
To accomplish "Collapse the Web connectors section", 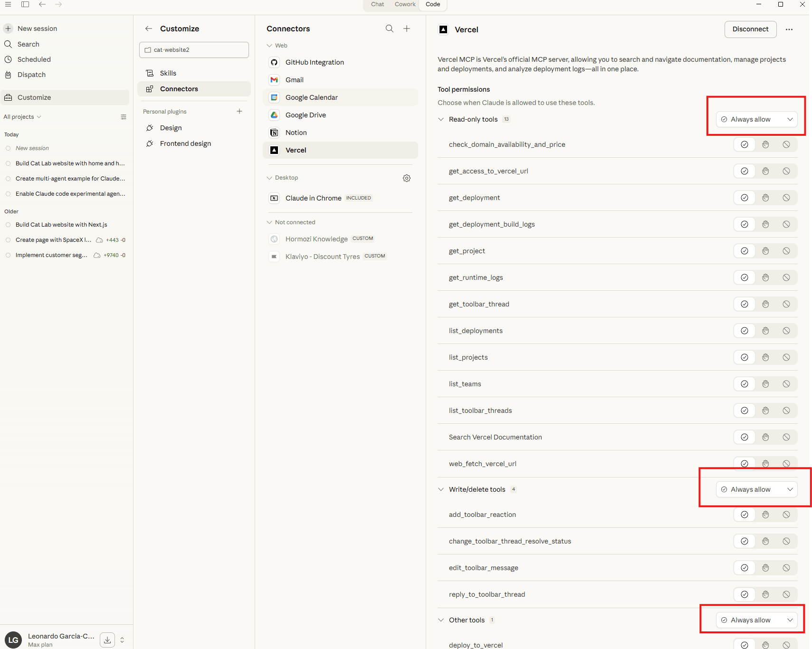I will click(269, 46).
